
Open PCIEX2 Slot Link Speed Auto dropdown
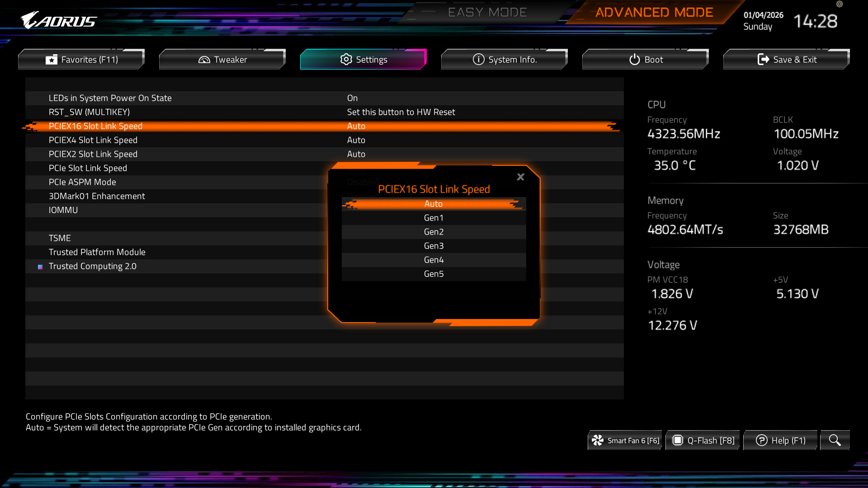pos(356,154)
